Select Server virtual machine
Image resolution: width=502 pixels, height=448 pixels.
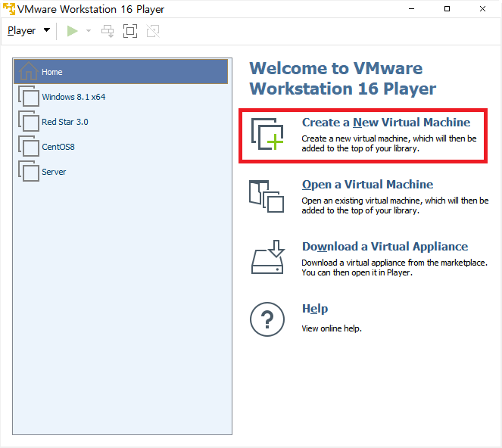click(120, 172)
